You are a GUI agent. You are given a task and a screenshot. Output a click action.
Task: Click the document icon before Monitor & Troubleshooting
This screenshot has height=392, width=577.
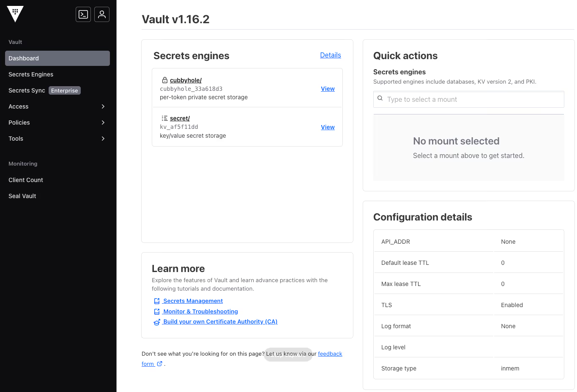(157, 311)
